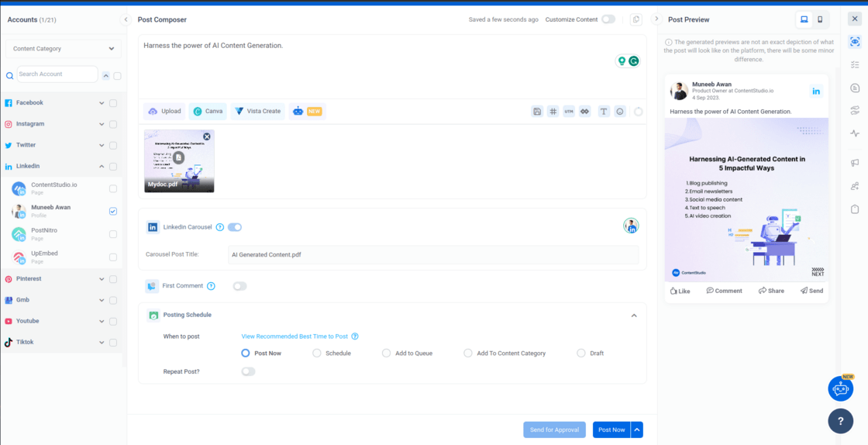Select the Post Now radio option
The height and width of the screenshot is (445, 868).
[246, 353]
